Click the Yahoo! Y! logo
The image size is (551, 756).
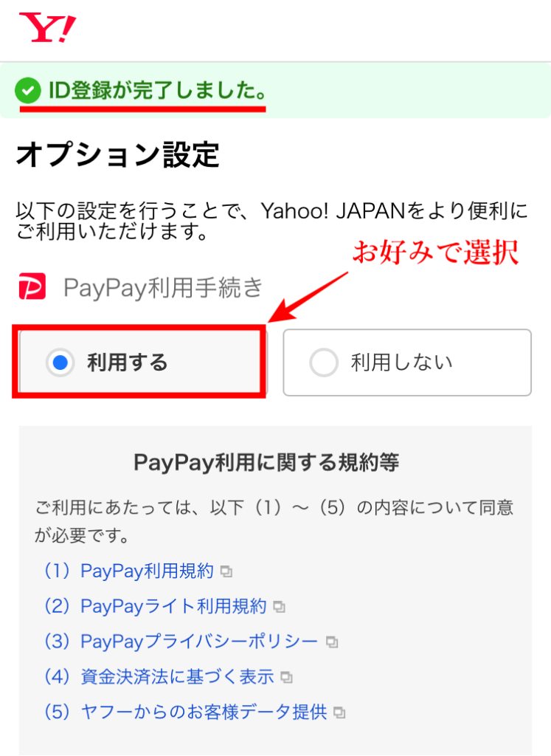tap(47, 28)
